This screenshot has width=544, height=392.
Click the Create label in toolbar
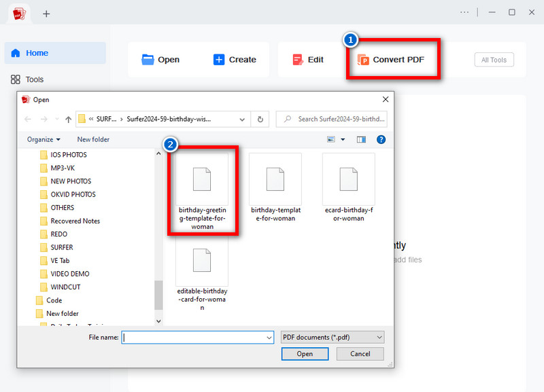click(x=243, y=60)
